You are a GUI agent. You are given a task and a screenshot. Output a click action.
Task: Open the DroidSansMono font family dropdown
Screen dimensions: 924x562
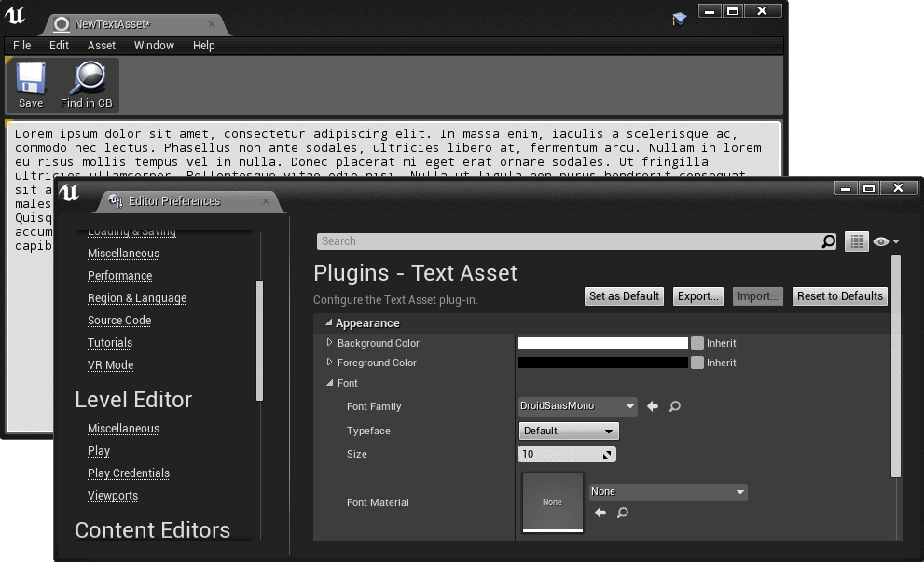[577, 406]
